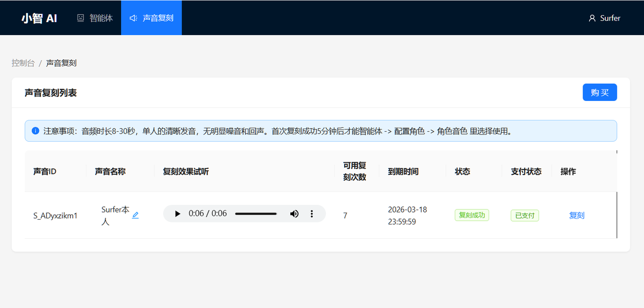
Task: Click the 到期时间 column header
Action: tap(403, 172)
